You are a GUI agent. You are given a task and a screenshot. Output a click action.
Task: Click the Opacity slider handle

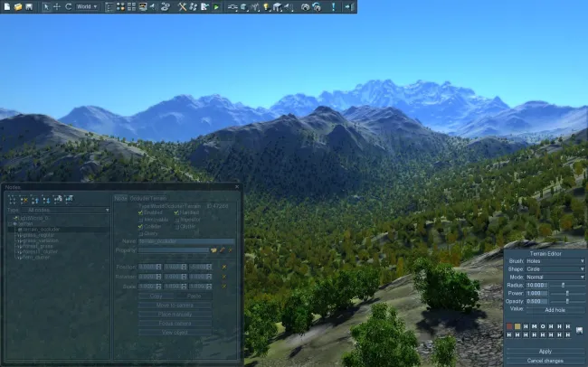(x=567, y=301)
